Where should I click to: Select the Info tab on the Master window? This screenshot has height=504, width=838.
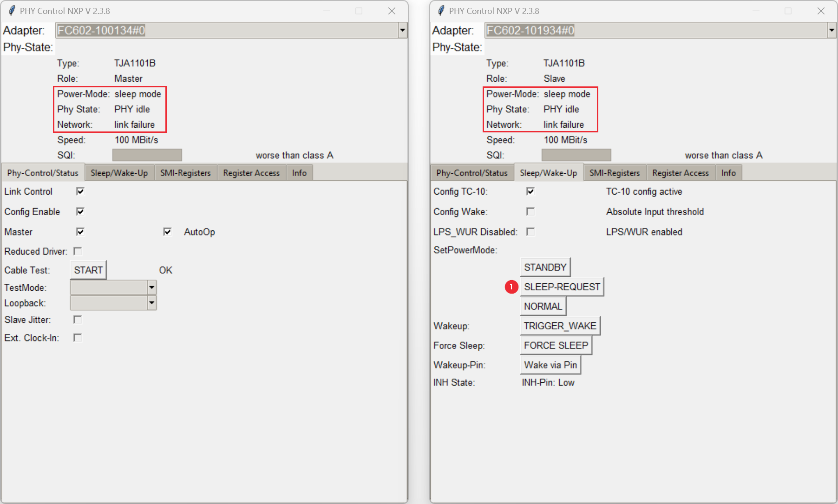pos(299,172)
